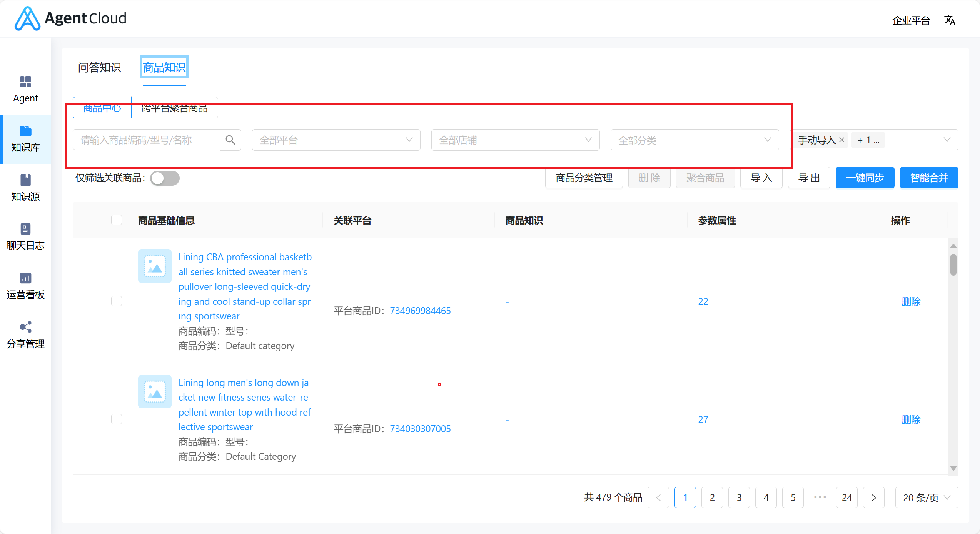Open platform product ID 734969984465
Viewport: 980px width, 534px height.
pos(420,311)
